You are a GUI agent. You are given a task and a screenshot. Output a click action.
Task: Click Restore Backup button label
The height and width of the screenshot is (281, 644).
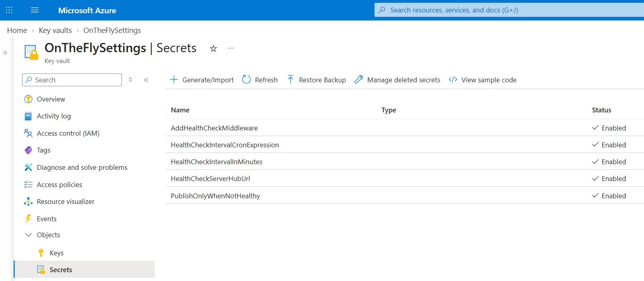pos(322,80)
